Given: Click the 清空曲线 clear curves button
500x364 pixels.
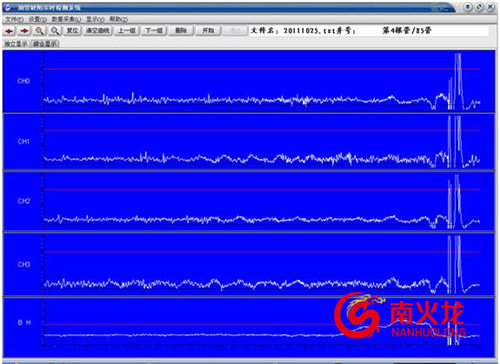Looking at the screenshot, I should [98, 31].
